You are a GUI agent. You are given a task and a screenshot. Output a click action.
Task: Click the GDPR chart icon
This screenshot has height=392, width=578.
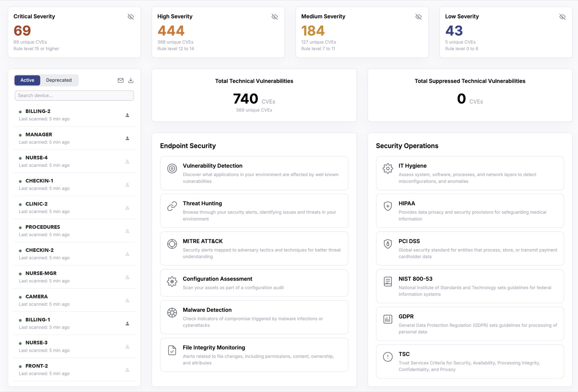388,319
